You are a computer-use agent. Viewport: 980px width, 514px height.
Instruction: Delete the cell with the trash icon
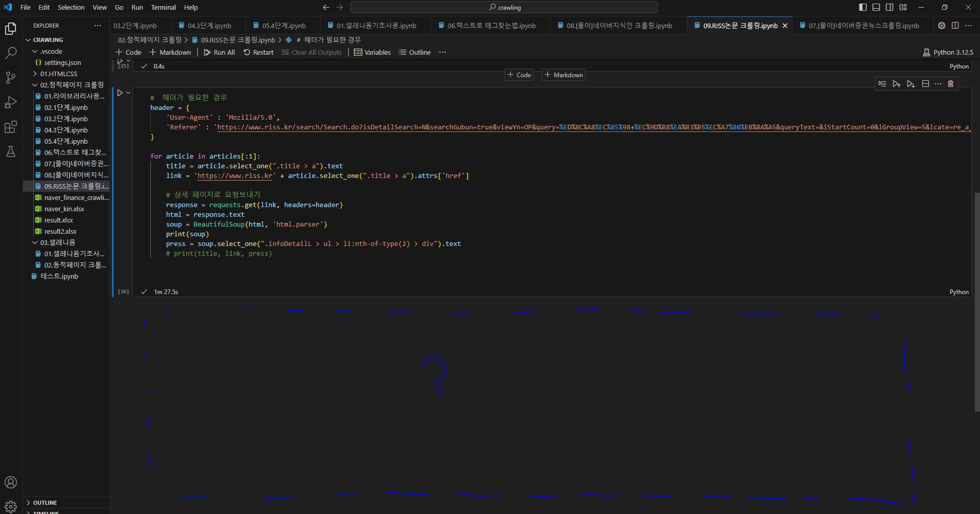point(951,84)
